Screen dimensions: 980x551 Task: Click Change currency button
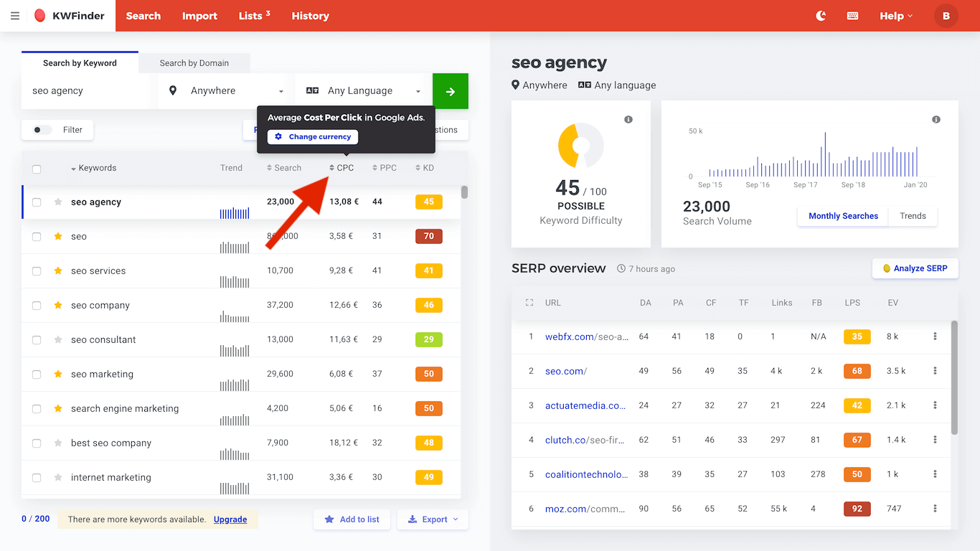[x=313, y=136]
